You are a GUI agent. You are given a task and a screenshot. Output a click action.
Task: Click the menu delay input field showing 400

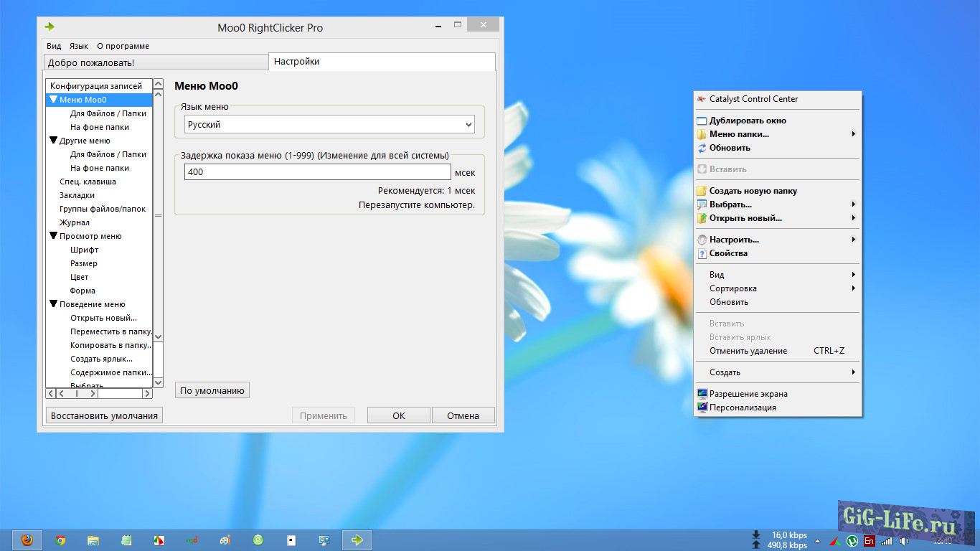point(317,172)
